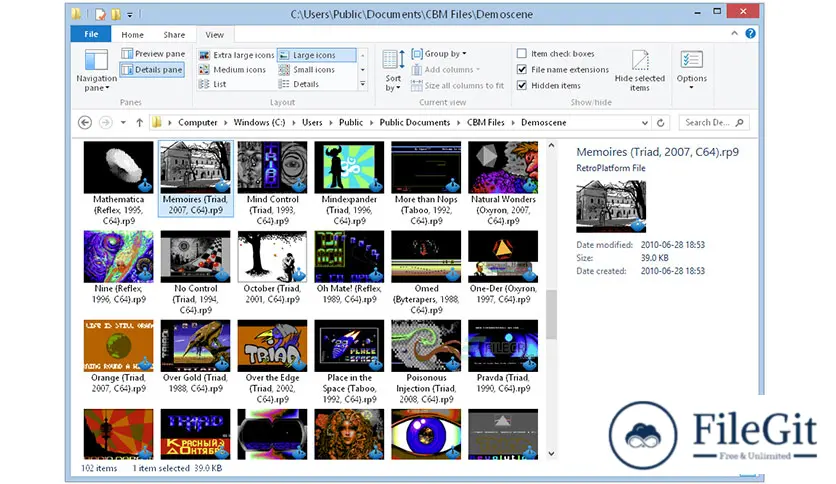The height and width of the screenshot is (484, 836).
Task: Open the File menu tab
Action: pos(91,34)
